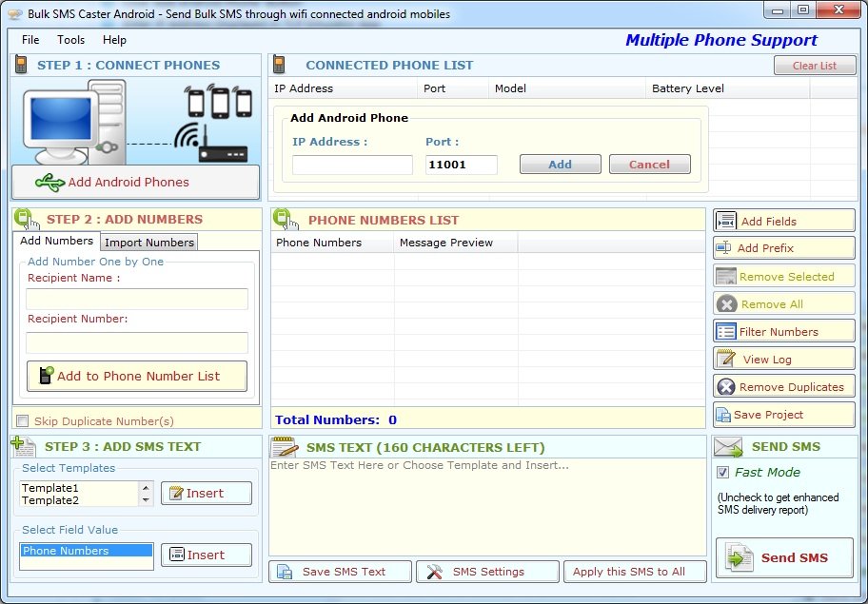This screenshot has width=868, height=604.
Task: Click the computer and router connection illustration
Action: [137, 122]
